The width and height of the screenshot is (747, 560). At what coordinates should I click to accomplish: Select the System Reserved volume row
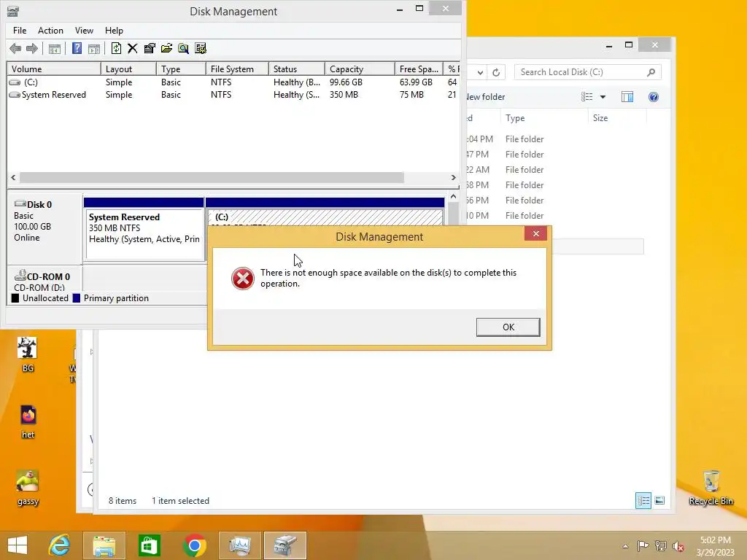pos(233,95)
